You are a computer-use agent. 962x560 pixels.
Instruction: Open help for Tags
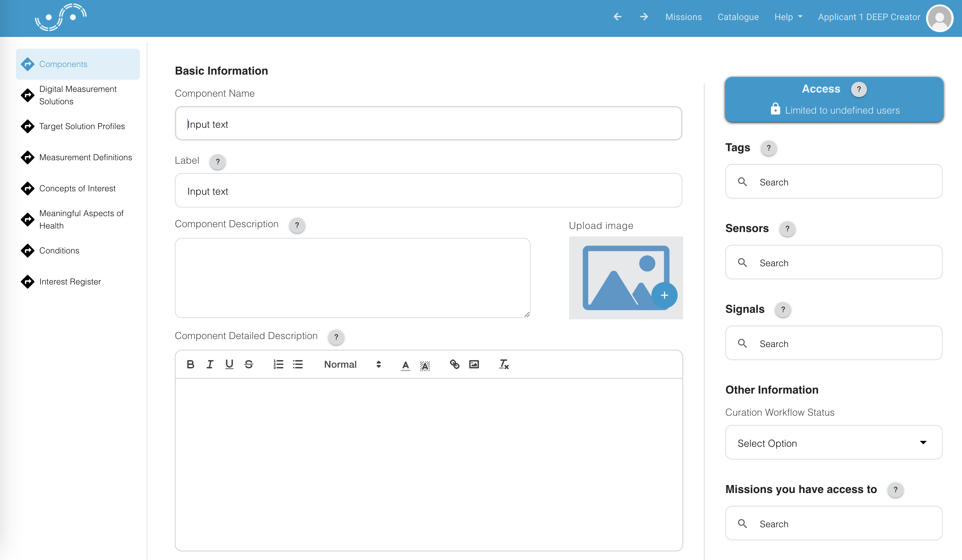coord(769,148)
